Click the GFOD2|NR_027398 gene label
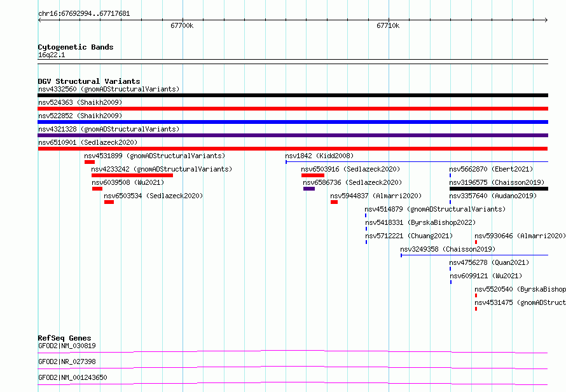Viewport: 566px width, 392px height. [67, 362]
